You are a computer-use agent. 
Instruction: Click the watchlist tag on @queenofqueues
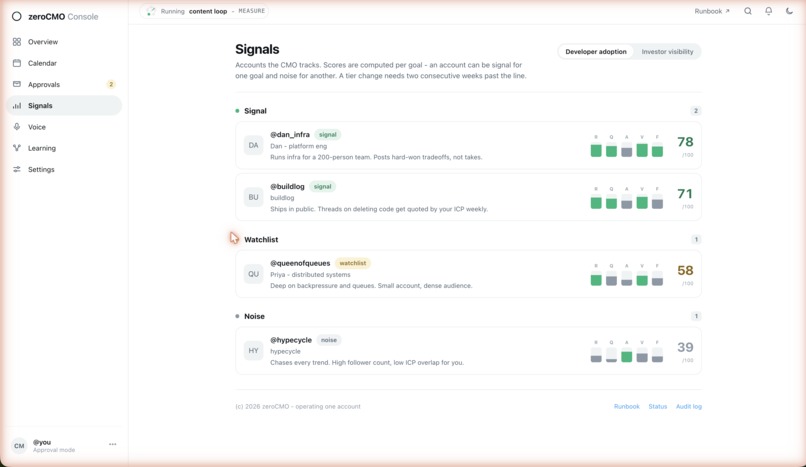coord(353,263)
